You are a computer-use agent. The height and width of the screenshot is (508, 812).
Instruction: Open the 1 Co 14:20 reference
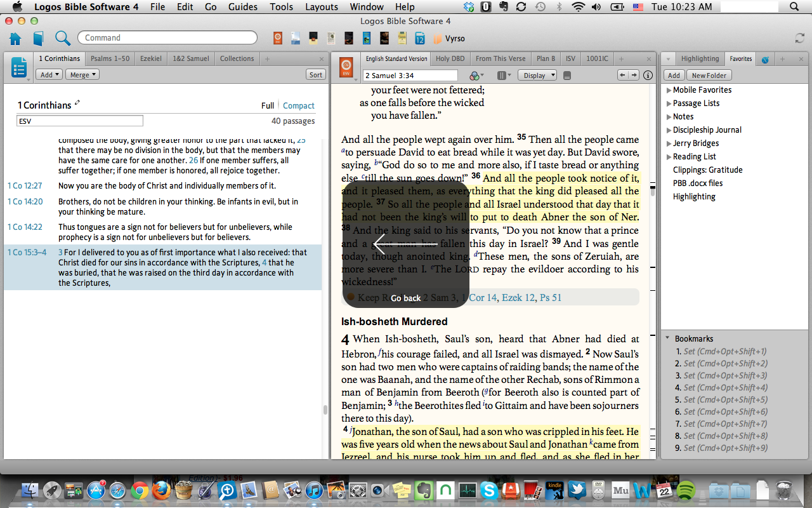click(25, 201)
